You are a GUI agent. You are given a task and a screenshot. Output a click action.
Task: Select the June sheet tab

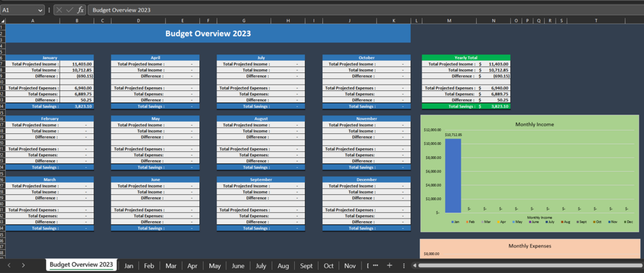pyautogui.click(x=238, y=265)
